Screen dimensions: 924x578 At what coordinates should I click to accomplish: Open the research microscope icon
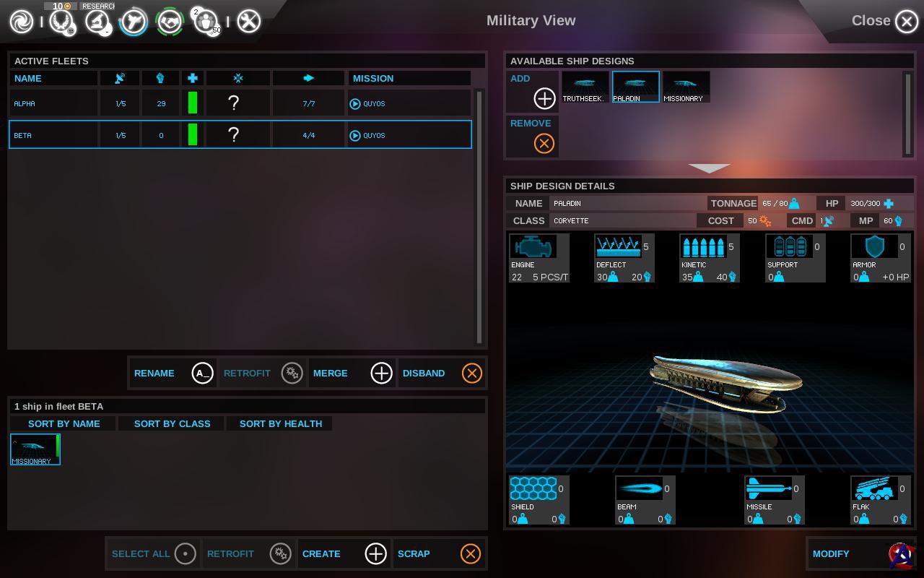[x=97, y=22]
